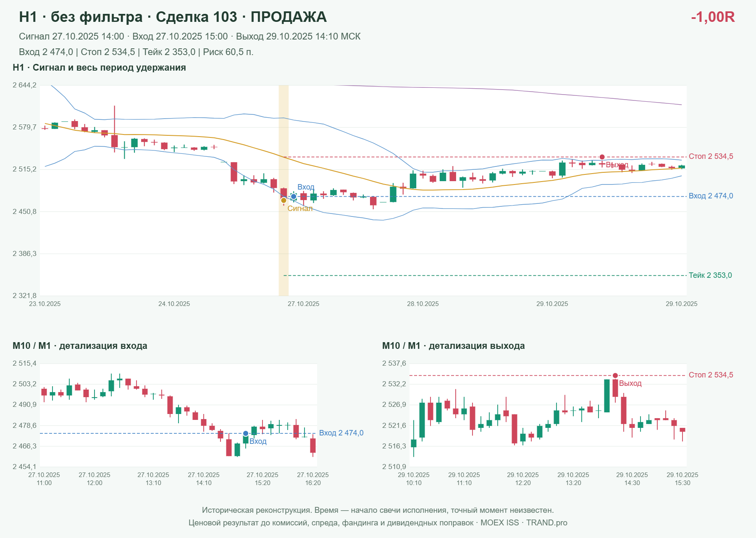Viewport: 756px width, 538px height.
Task: Click the '2 510,9' value in exit detail chart
Action: point(394,467)
